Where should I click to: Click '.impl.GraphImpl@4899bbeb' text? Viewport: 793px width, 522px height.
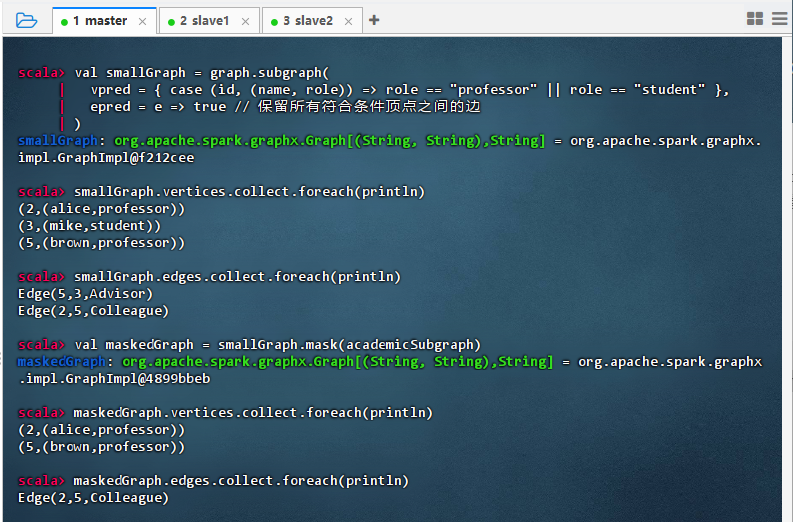[x=114, y=379]
